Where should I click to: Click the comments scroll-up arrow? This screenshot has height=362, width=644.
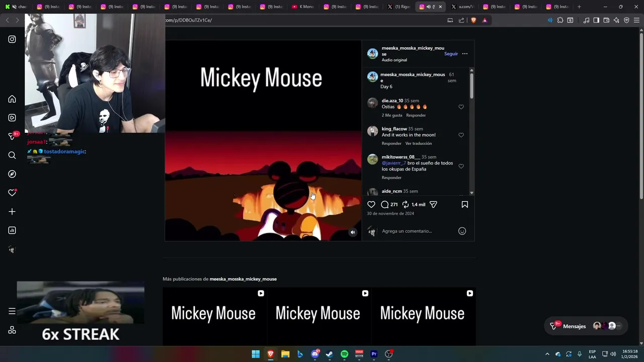pyautogui.click(x=471, y=70)
